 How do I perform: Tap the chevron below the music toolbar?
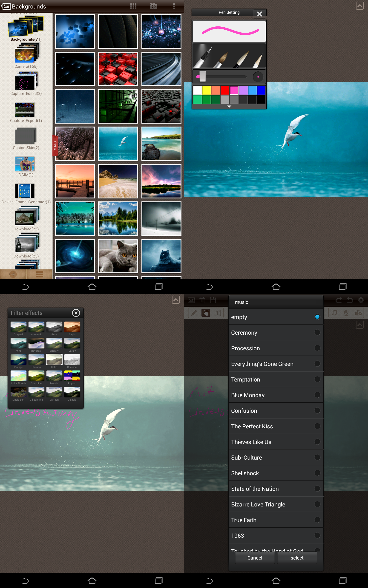359,325
